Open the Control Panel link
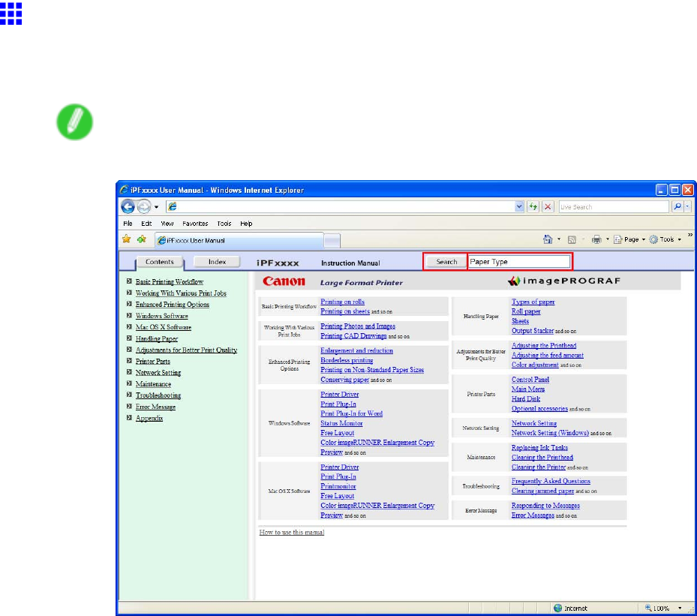Screen dimensions: 697x616 [x=530, y=380]
